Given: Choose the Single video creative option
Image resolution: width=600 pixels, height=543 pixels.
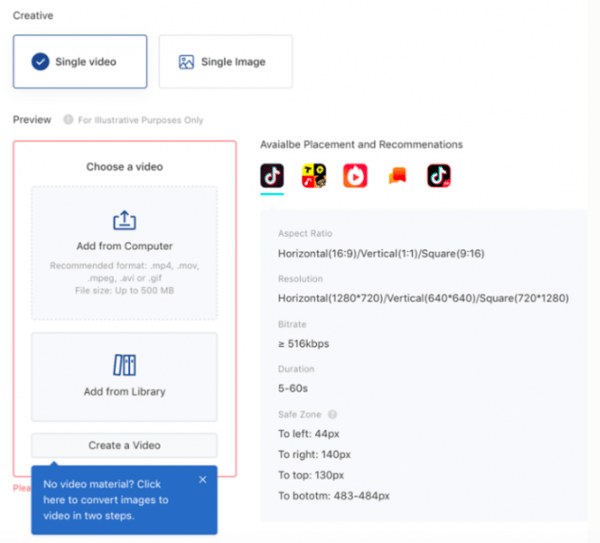Looking at the screenshot, I should click(80, 62).
